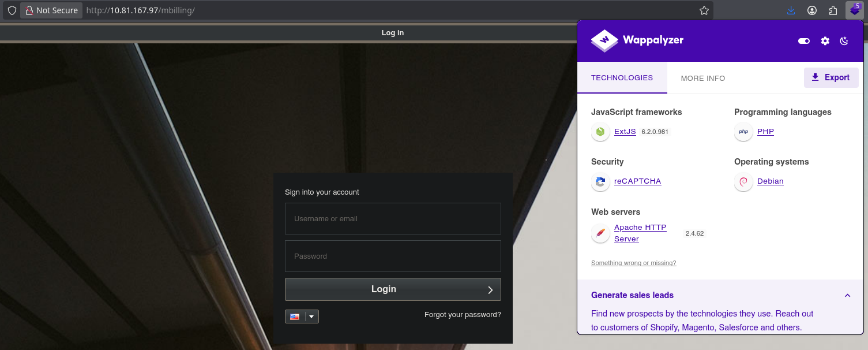Select the TECHNOLOGIES tab
Viewport: 868px width, 350px height.
pos(622,77)
